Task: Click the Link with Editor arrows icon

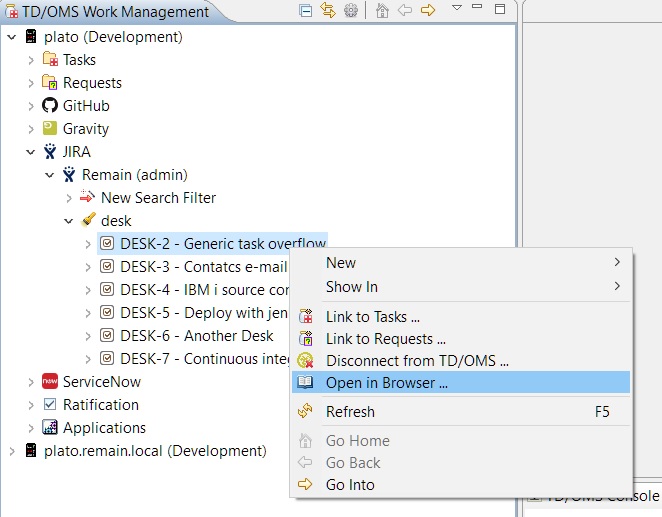Action: 328,11
